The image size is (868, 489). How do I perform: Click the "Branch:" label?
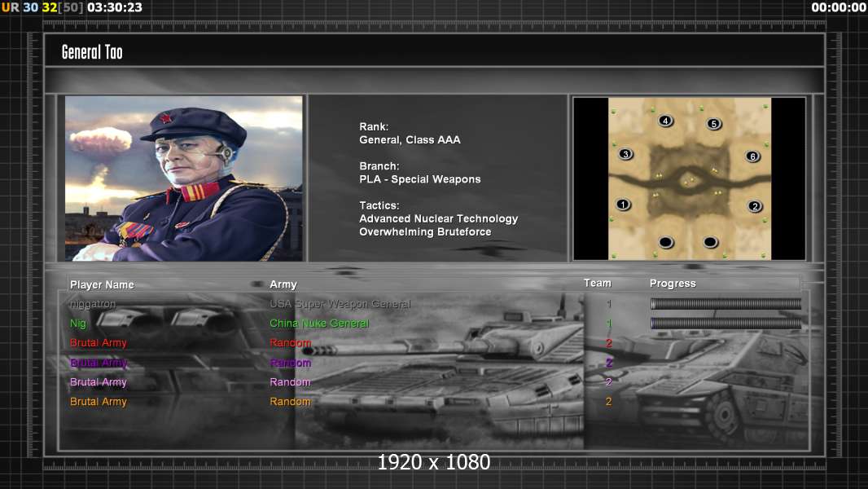(x=379, y=166)
